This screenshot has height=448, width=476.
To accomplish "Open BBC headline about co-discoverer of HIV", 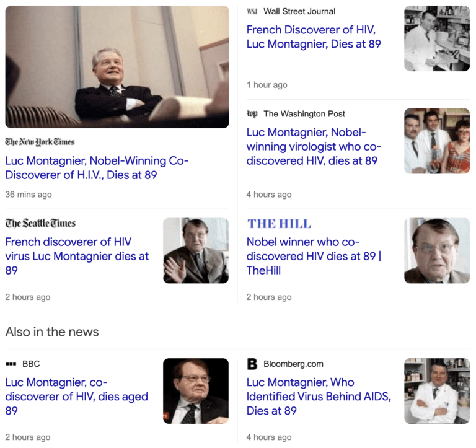I will pyautogui.click(x=76, y=396).
